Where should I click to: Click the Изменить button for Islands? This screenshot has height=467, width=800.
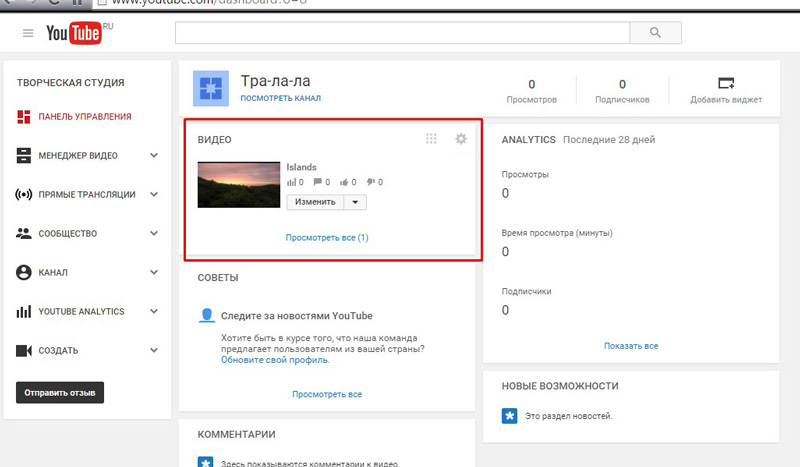[x=314, y=202]
